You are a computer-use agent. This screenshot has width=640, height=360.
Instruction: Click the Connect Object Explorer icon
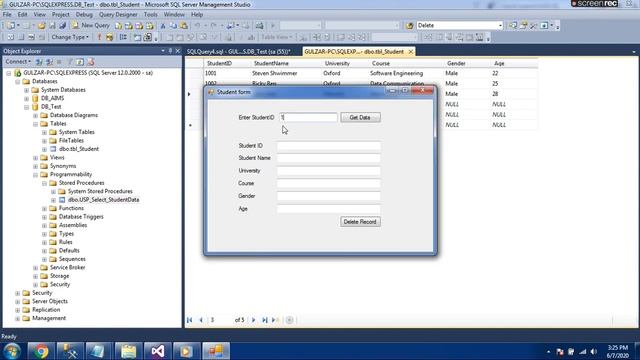pos(39,62)
